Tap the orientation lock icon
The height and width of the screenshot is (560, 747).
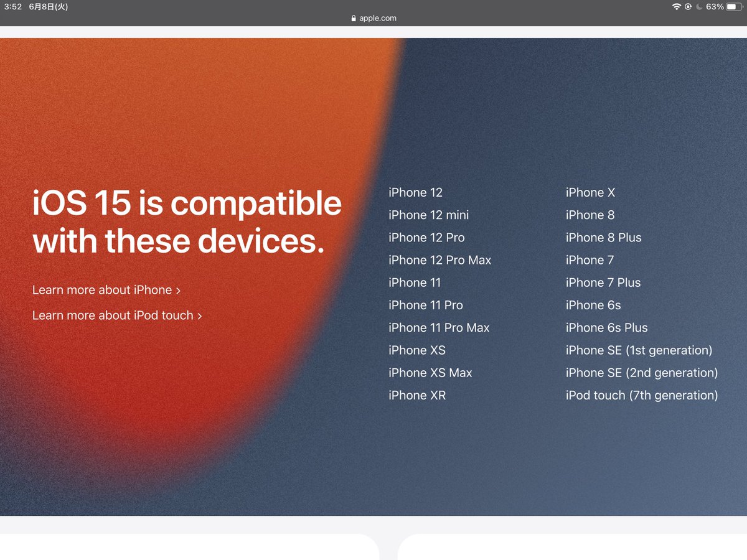click(x=688, y=7)
